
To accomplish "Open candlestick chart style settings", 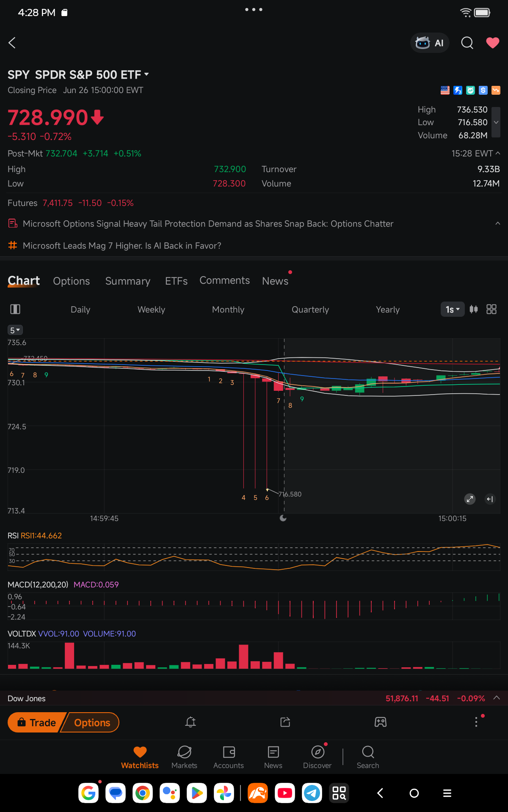I will point(474,310).
